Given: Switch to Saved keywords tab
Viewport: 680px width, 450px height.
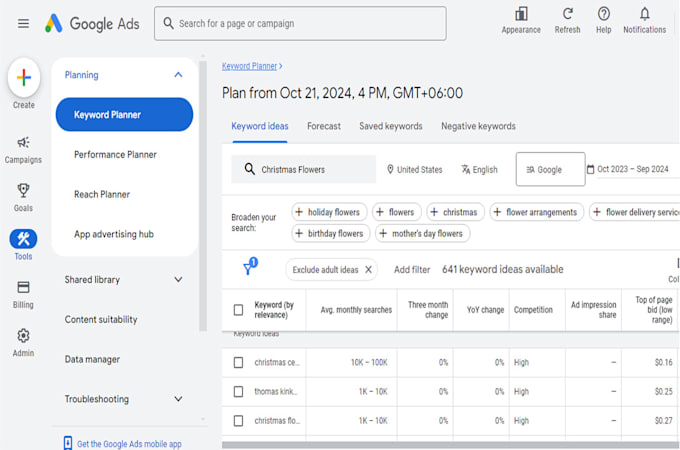Looking at the screenshot, I should pos(391,126).
